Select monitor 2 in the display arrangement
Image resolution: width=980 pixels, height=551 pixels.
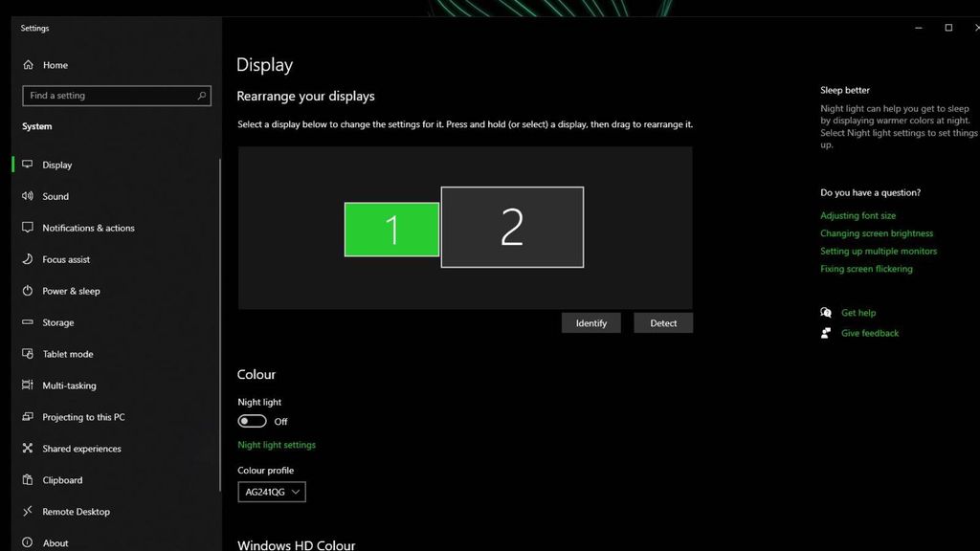click(x=511, y=226)
